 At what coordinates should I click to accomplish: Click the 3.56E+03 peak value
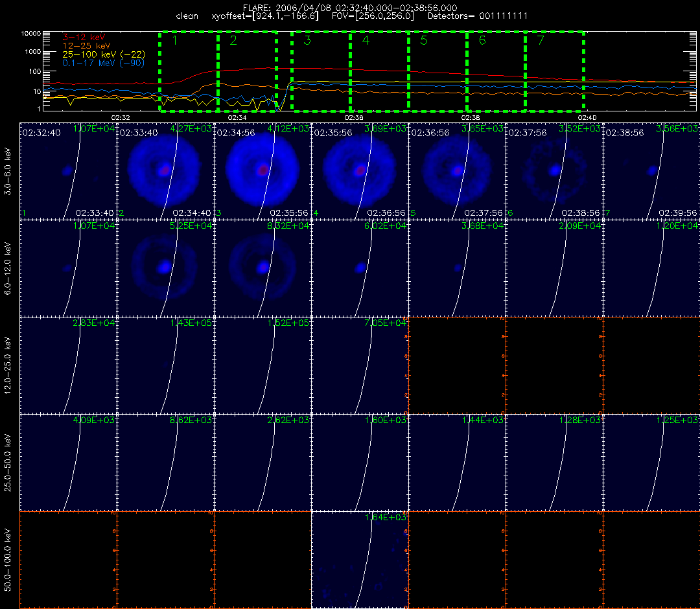tap(677, 128)
